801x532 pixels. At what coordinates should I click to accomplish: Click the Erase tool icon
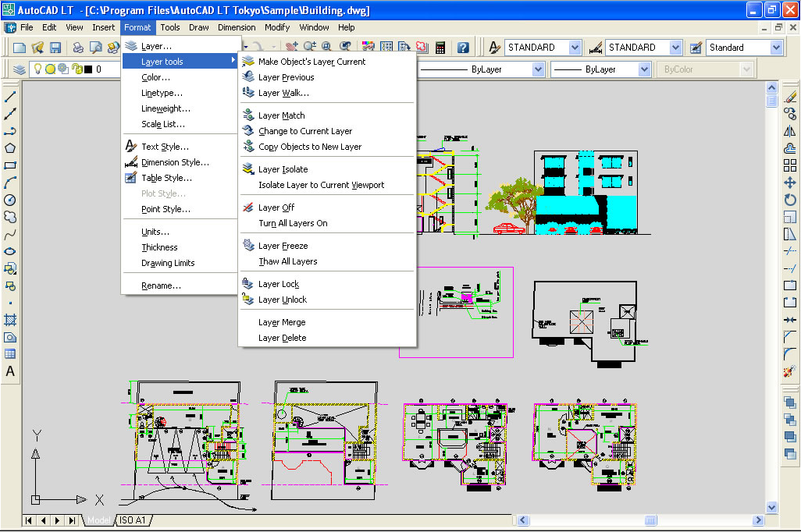pos(790,97)
